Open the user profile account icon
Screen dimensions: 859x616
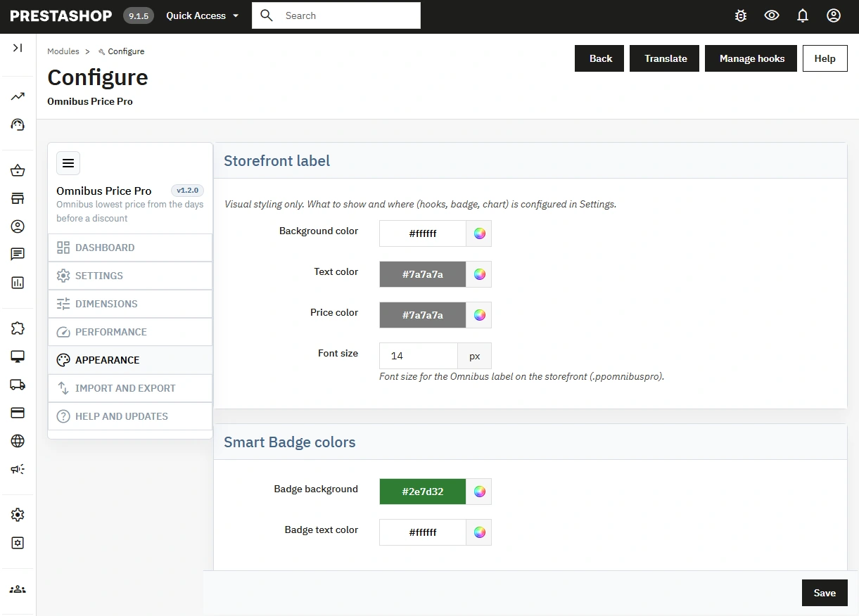point(834,15)
